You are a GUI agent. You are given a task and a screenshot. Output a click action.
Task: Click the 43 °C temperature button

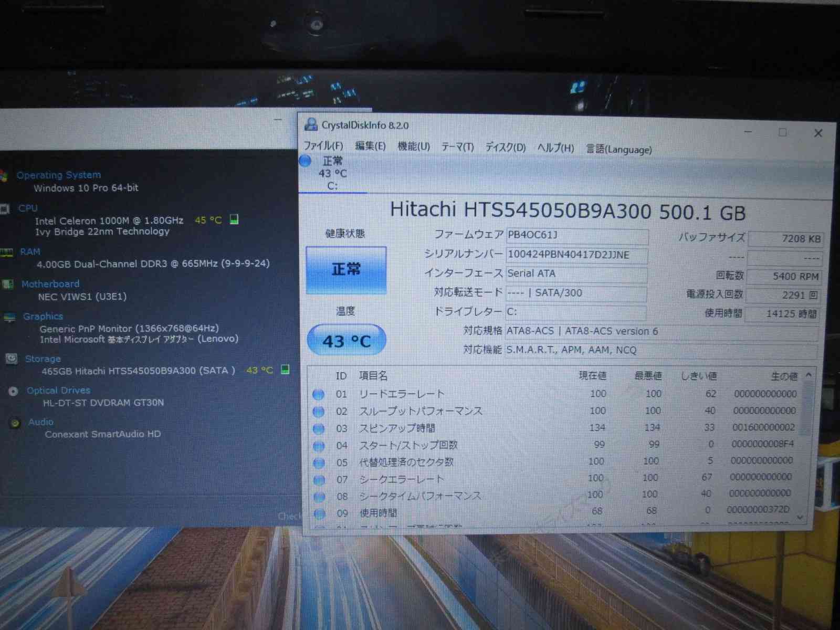tap(346, 340)
